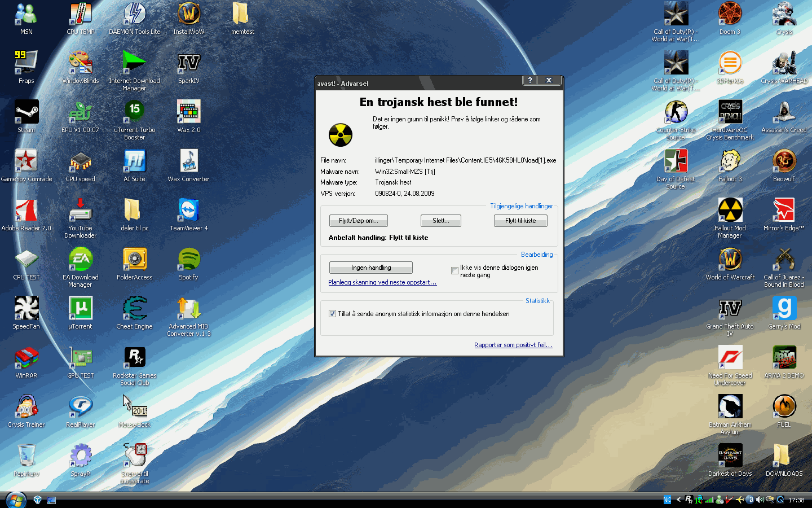Select the Beowulf desktop shortcut
The height and width of the screenshot is (508, 812).
pos(784,165)
